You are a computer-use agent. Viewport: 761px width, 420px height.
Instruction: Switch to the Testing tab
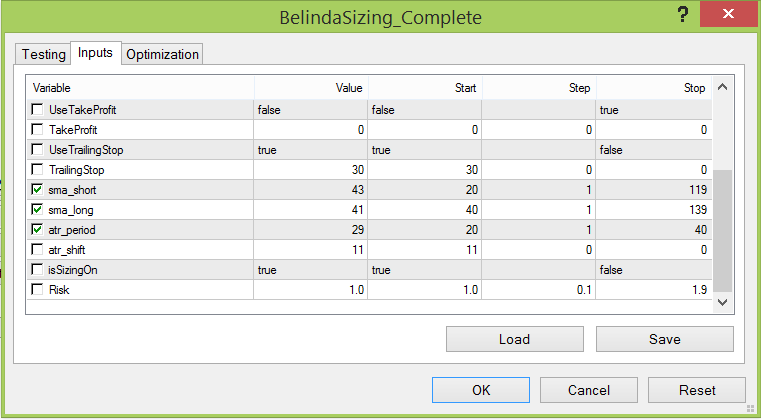tap(43, 54)
